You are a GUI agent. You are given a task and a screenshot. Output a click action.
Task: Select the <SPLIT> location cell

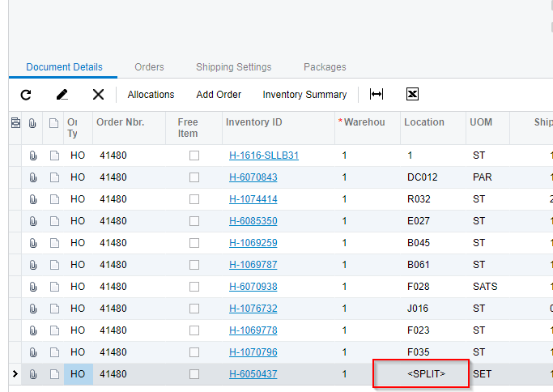427,374
